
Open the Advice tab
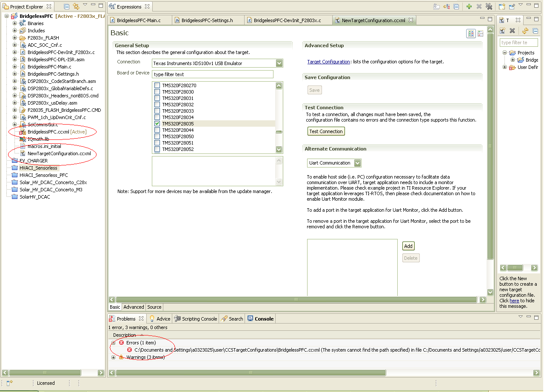click(159, 319)
